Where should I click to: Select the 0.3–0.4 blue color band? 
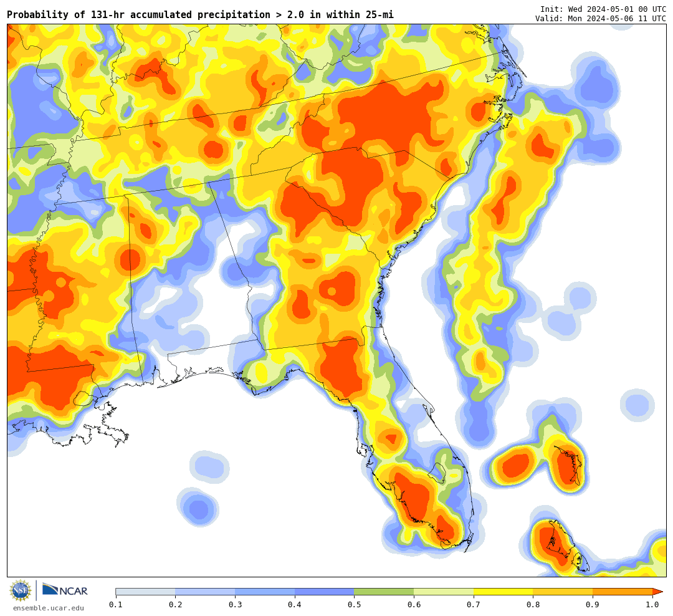(264, 592)
